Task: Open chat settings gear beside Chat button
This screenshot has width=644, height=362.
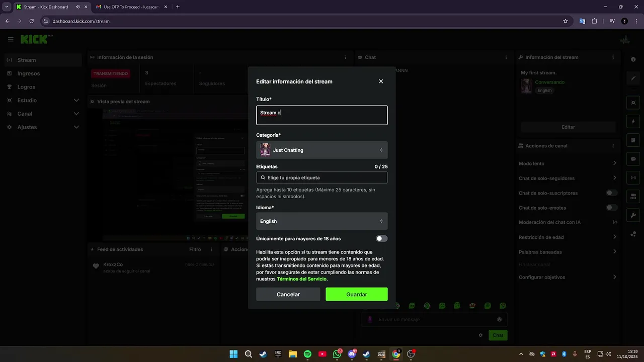Action: pos(480,335)
